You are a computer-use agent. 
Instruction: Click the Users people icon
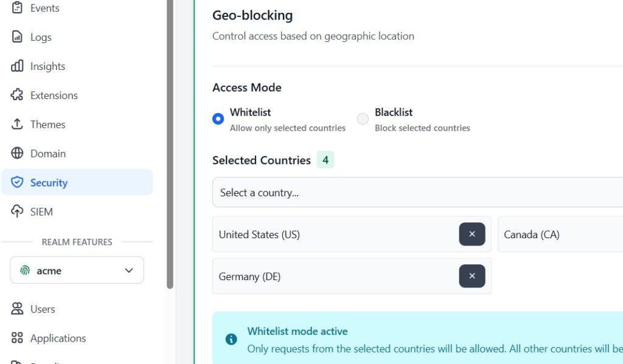(x=17, y=309)
